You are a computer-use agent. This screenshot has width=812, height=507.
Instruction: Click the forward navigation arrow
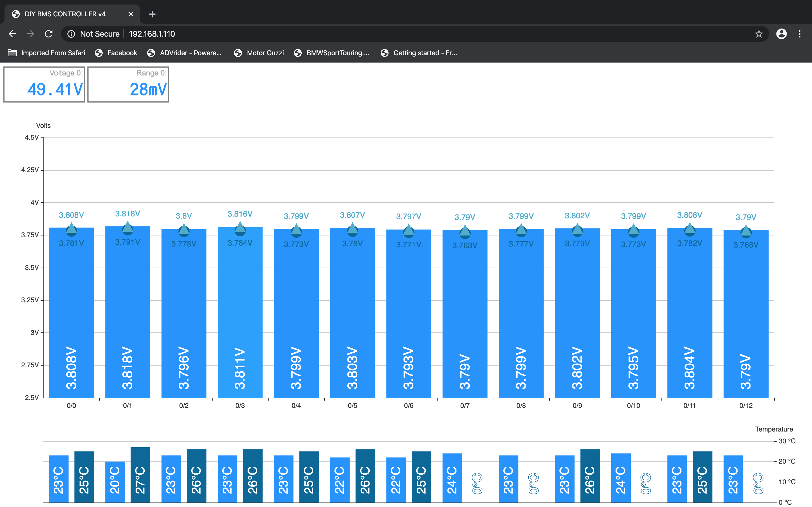click(30, 34)
